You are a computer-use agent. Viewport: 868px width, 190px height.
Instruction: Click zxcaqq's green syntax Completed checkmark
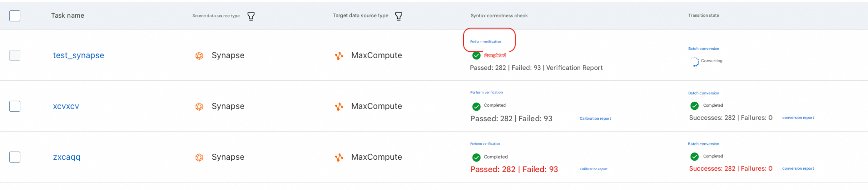point(476,157)
